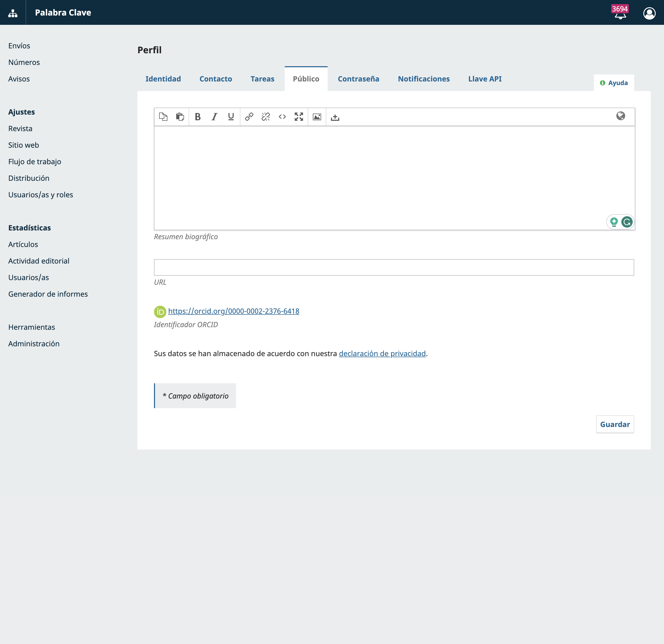This screenshot has width=664, height=644.
Task: Click the Grammarly icon in editor
Action: click(627, 222)
